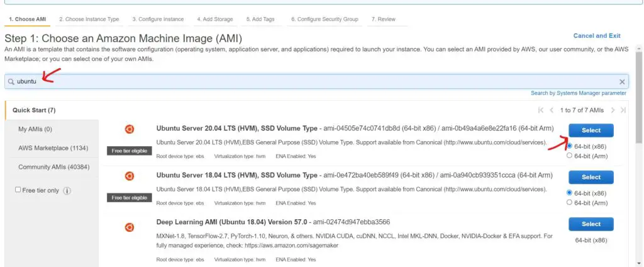Click the AMI search input field
This screenshot has width=644, height=267.
coord(316,81)
